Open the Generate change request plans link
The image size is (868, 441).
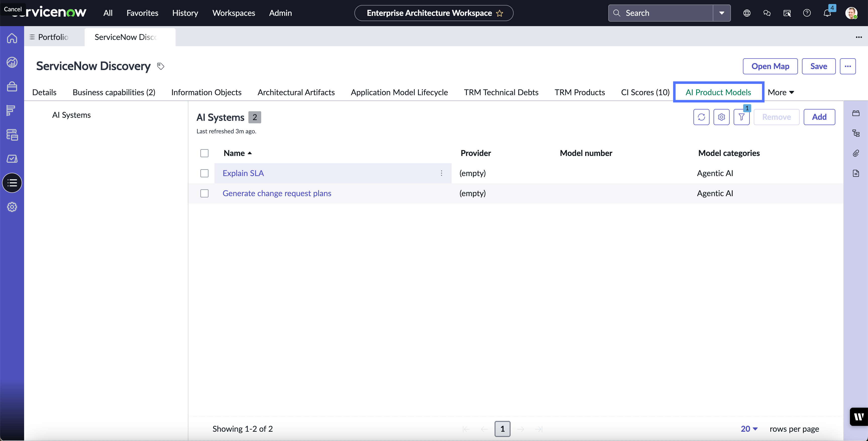277,193
